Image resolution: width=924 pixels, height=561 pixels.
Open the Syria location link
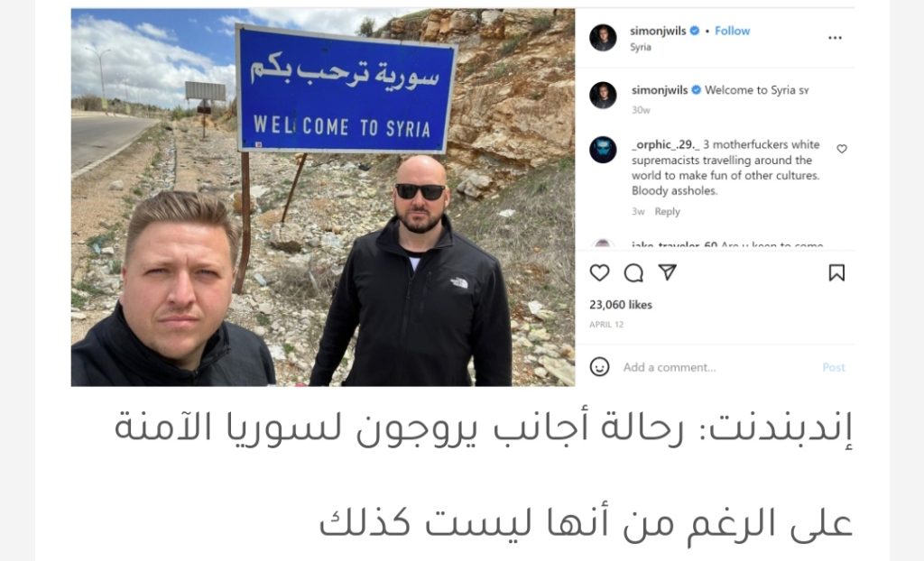pos(640,47)
